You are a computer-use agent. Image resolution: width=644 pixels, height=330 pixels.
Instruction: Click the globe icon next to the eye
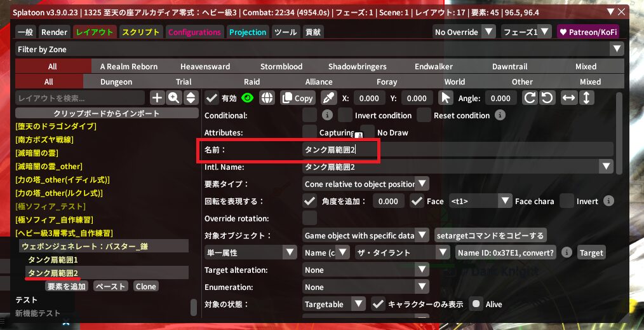click(267, 98)
